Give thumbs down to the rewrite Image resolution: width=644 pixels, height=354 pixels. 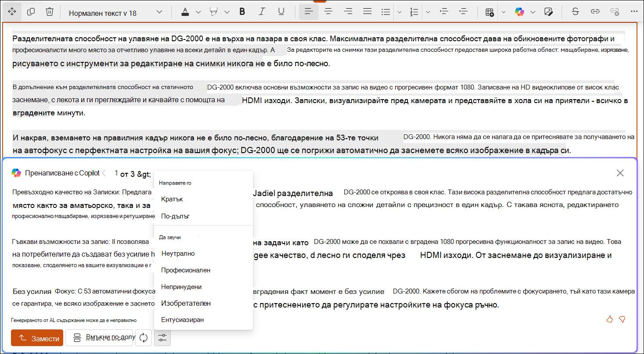[622, 319]
